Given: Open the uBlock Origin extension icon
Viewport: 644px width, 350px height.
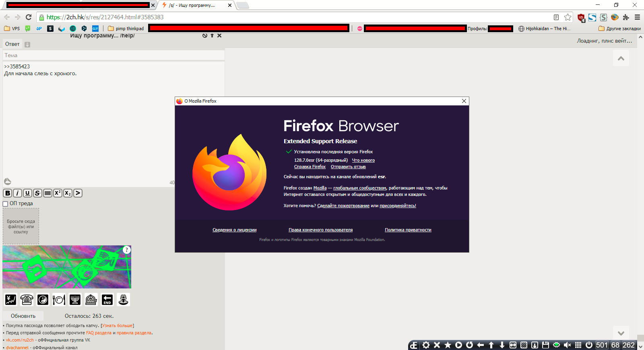Looking at the screenshot, I should [x=581, y=18].
